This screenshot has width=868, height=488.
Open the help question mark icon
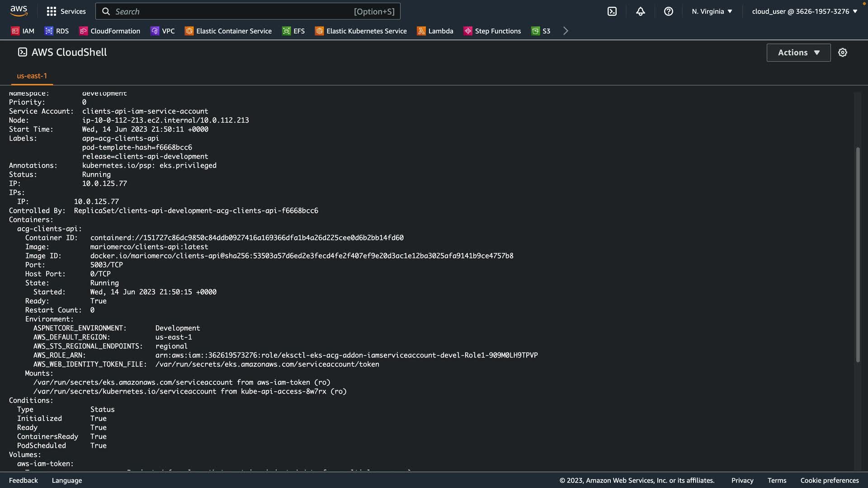668,11
